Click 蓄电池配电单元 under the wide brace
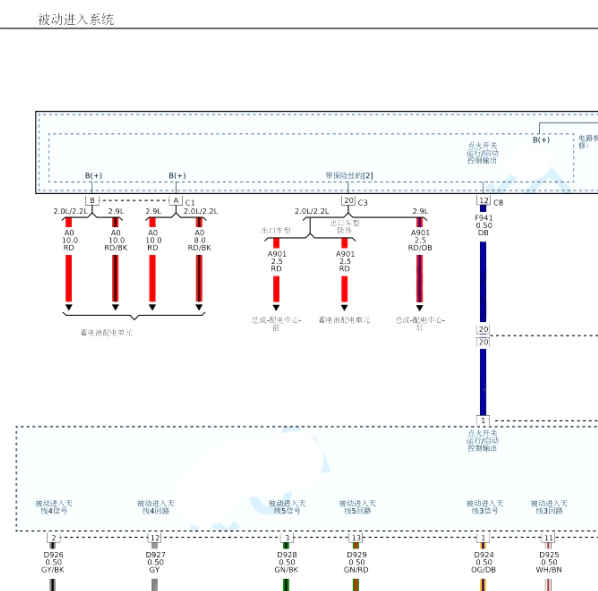 (106, 332)
